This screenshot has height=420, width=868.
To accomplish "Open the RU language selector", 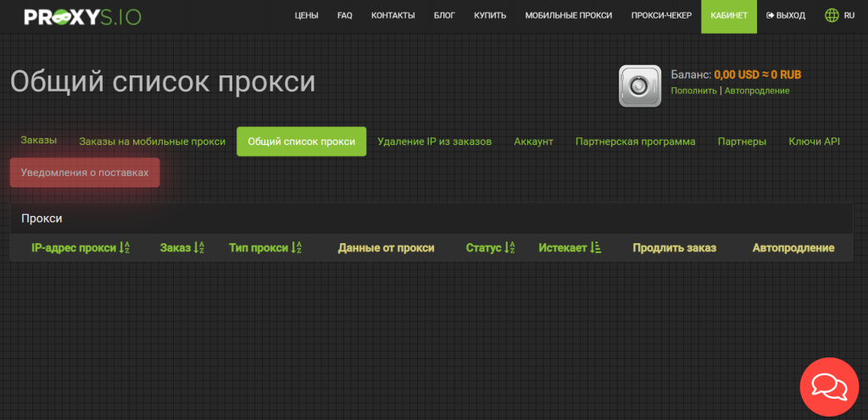I will 849,16.
